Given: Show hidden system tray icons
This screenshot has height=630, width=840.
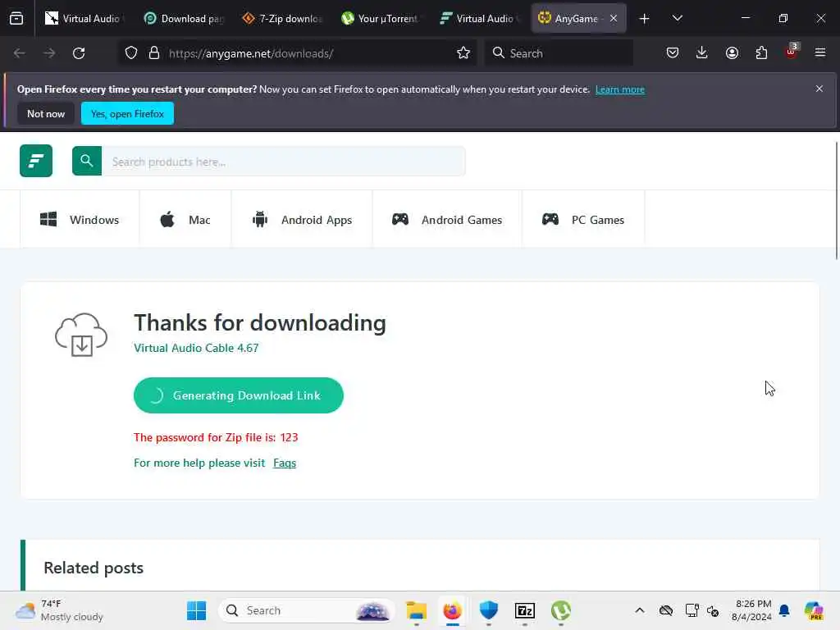Looking at the screenshot, I should tap(640, 610).
